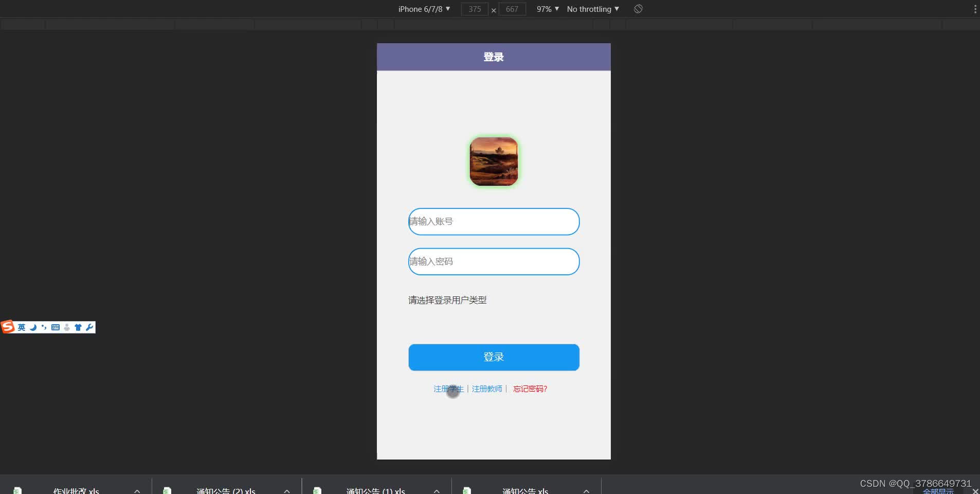Click the Sogou S logo icon
The image size is (980, 494).
click(x=8, y=327)
